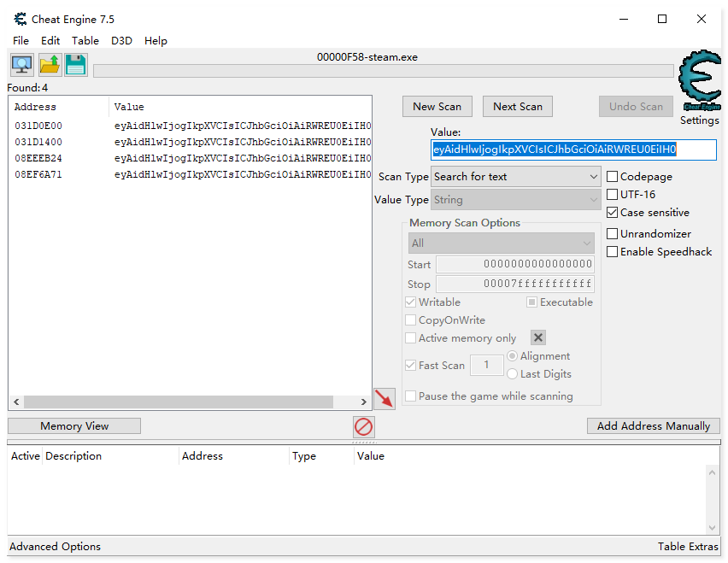Open the process list computer icon
This screenshot has height=563, width=728.
tap(21, 65)
